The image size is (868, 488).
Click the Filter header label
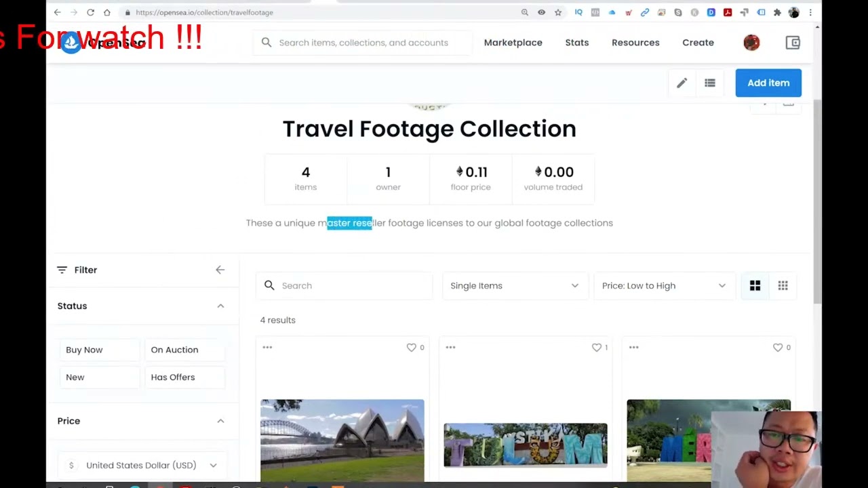pos(85,270)
